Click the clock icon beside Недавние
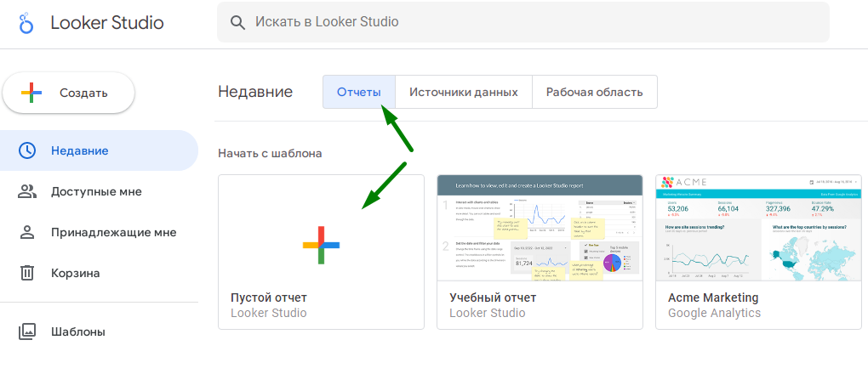The height and width of the screenshot is (374, 868). tap(27, 150)
